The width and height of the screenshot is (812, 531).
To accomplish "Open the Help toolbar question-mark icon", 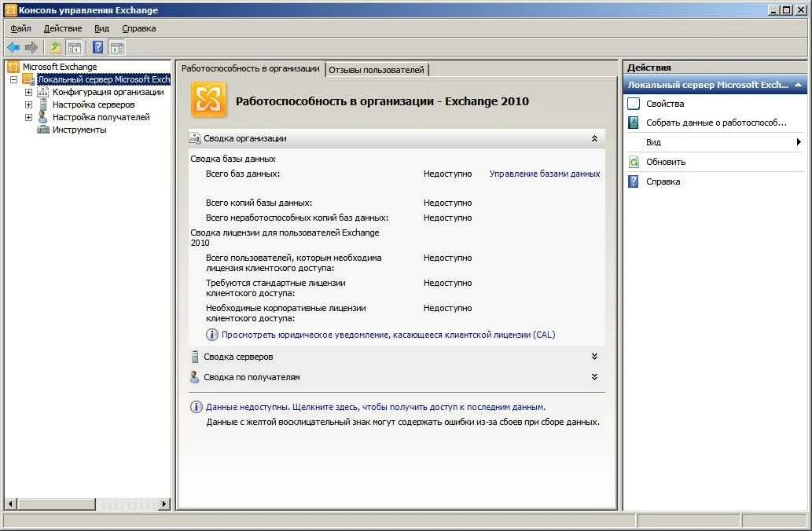I will pos(98,48).
